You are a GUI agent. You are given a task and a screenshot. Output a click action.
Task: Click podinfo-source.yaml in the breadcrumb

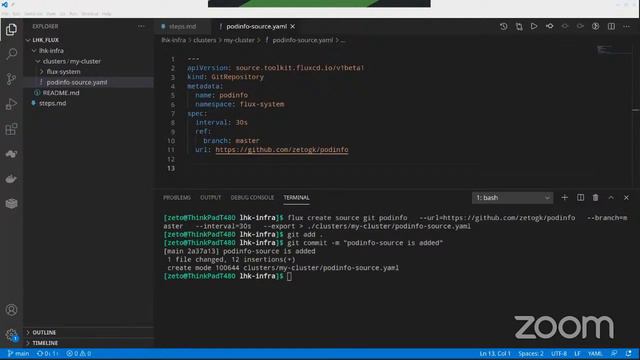pos(302,40)
